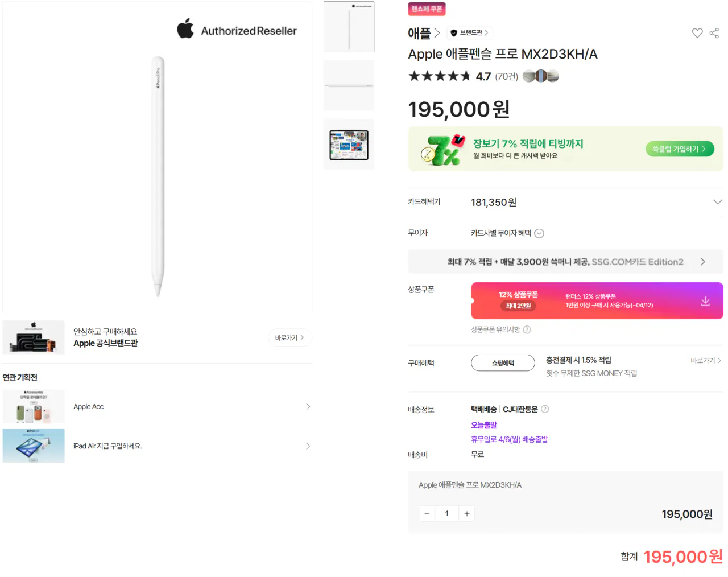
Task: Click the wishlist heart icon
Action: (697, 33)
